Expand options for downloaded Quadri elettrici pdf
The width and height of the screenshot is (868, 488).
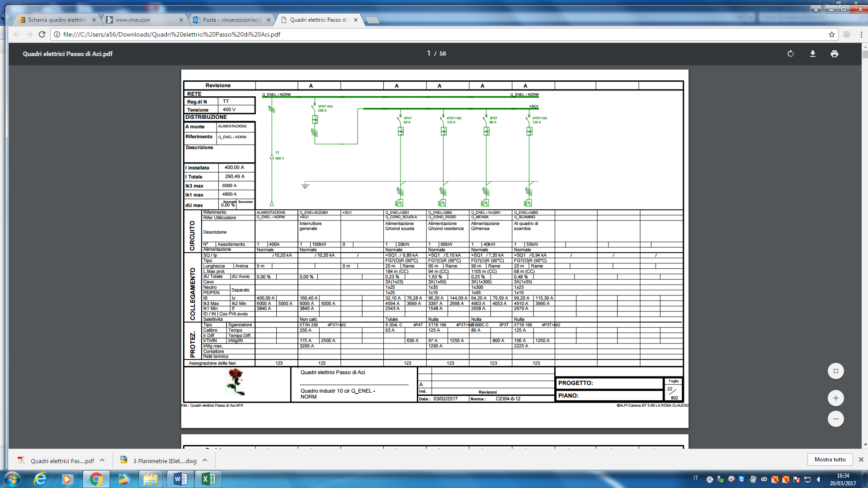[x=102, y=460]
